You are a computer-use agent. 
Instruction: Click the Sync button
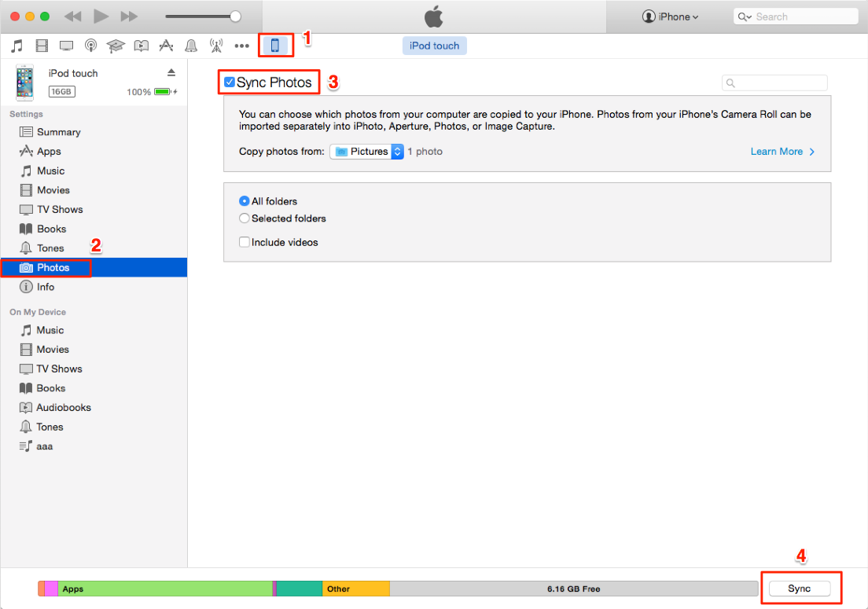point(800,589)
